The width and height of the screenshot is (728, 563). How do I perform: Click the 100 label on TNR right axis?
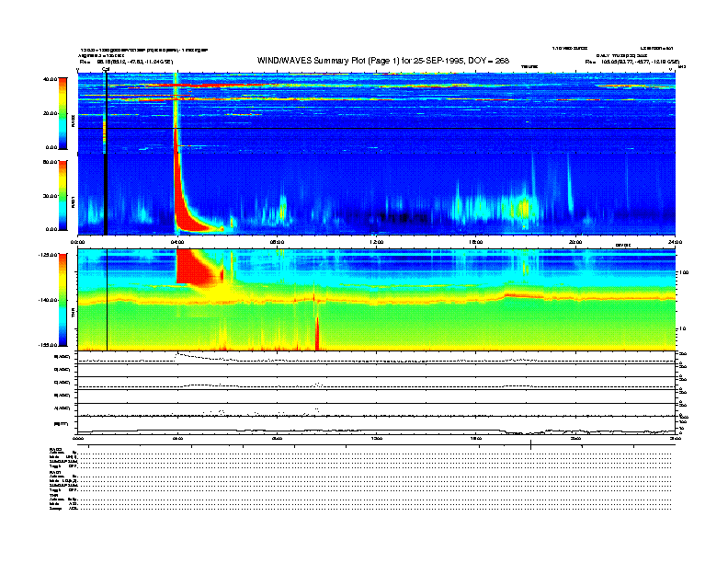click(684, 272)
